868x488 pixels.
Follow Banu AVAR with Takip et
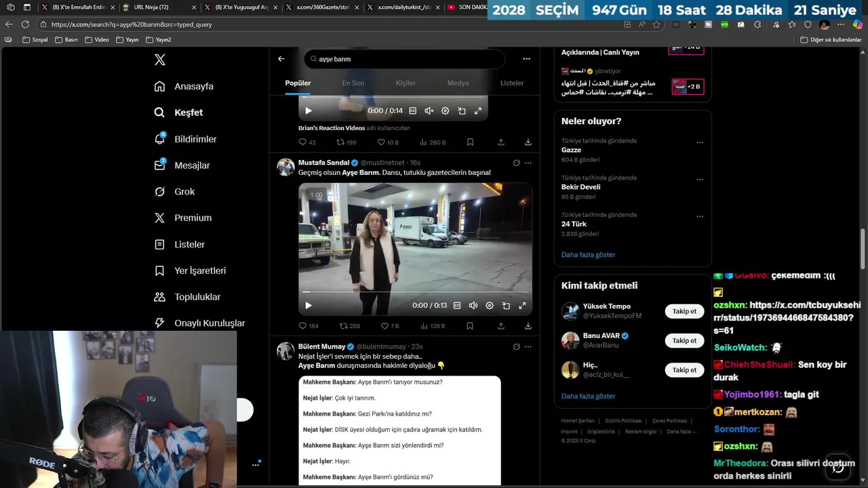(x=684, y=340)
